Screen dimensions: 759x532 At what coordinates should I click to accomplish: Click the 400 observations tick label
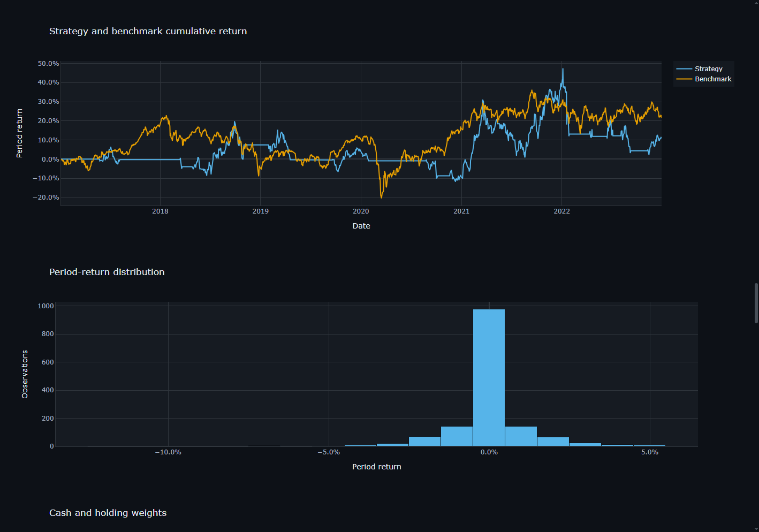[x=48, y=390]
